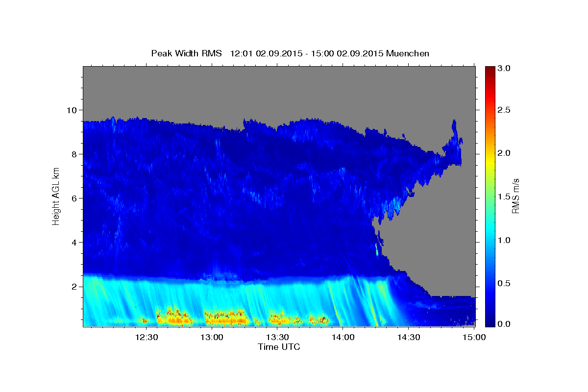Click the start time '12:01 02.09.2015' in title
The width and height of the screenshot is (588, 392).
coord(266,53)
